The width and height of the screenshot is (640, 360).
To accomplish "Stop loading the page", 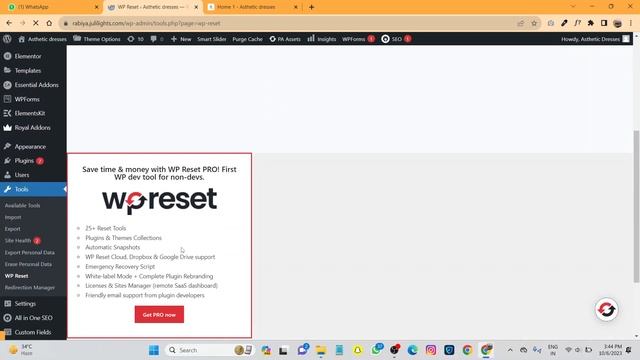I will (36, 23).
